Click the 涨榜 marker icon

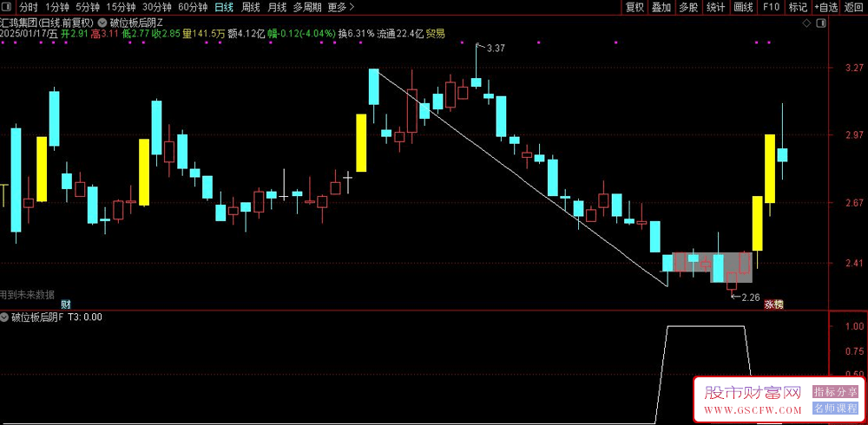pyautogui.click(x=774, y=304)
